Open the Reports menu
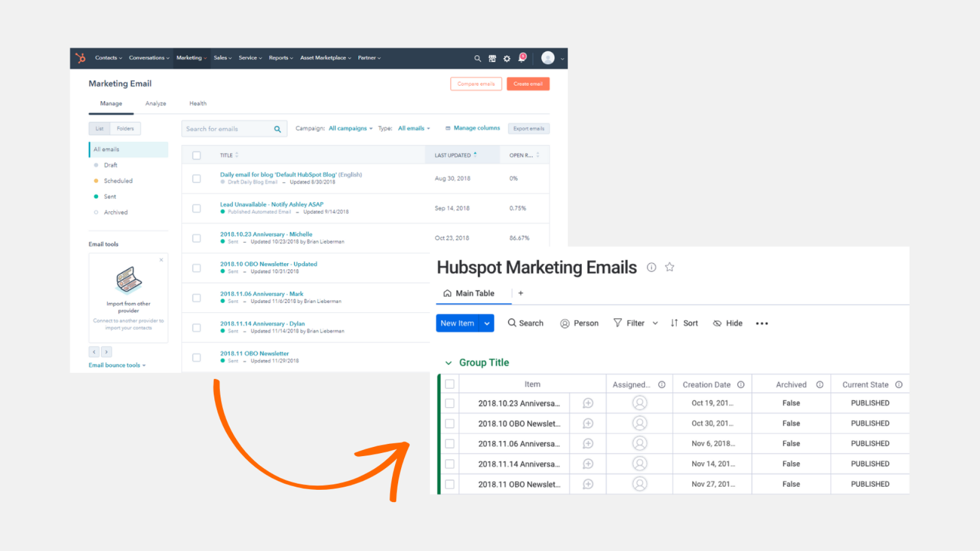The width and height of the screenshot is (980, 551). point(281,58)
